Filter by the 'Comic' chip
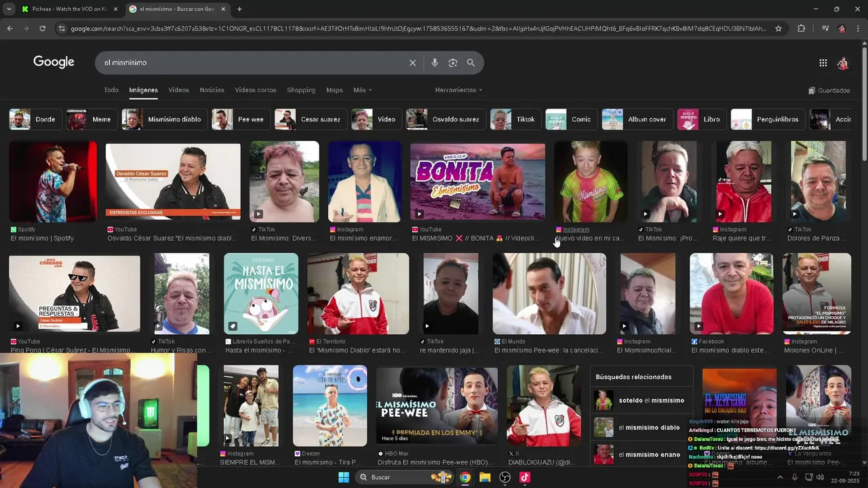Screen dimensions: 868x488 click(x=570, y=119)
